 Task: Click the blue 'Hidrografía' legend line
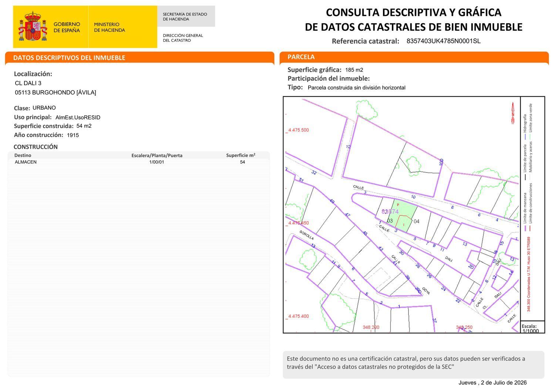pyautogui.click(x=525, y=137)
